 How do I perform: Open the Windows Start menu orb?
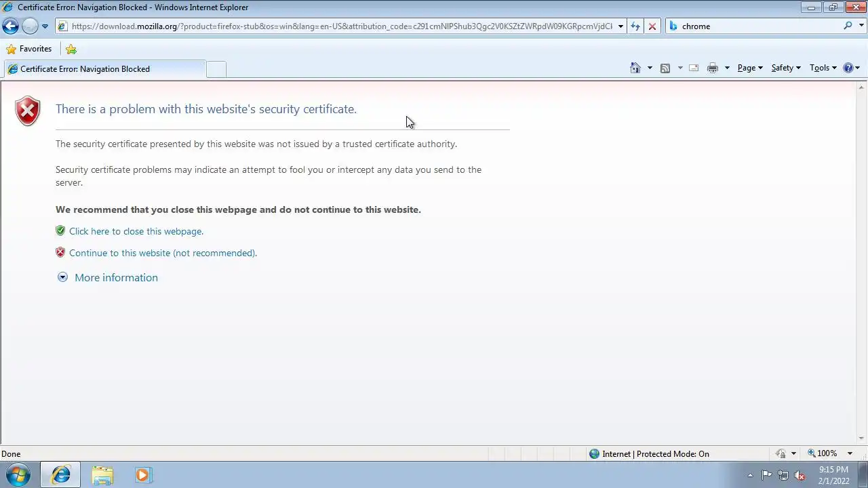click(x=18, y=475)
